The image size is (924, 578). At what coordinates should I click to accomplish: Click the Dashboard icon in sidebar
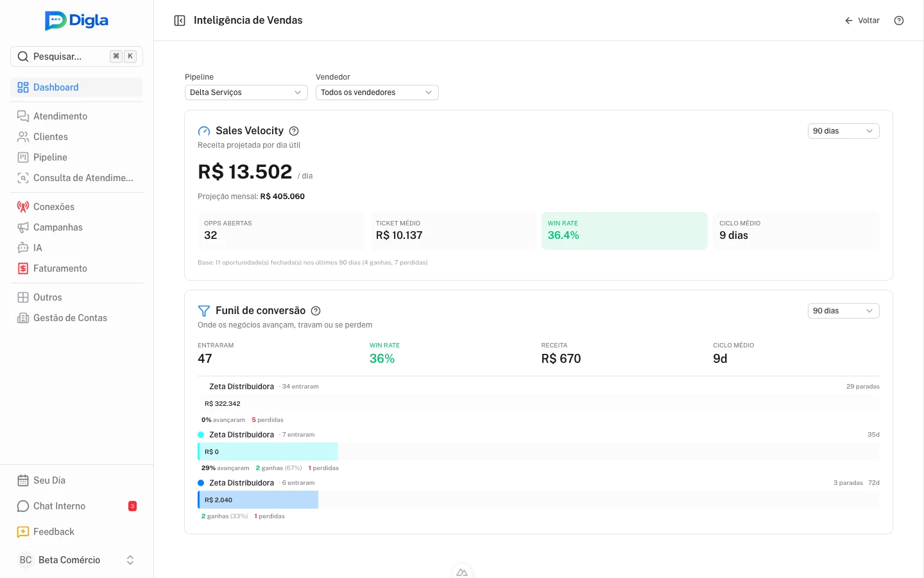23,87
